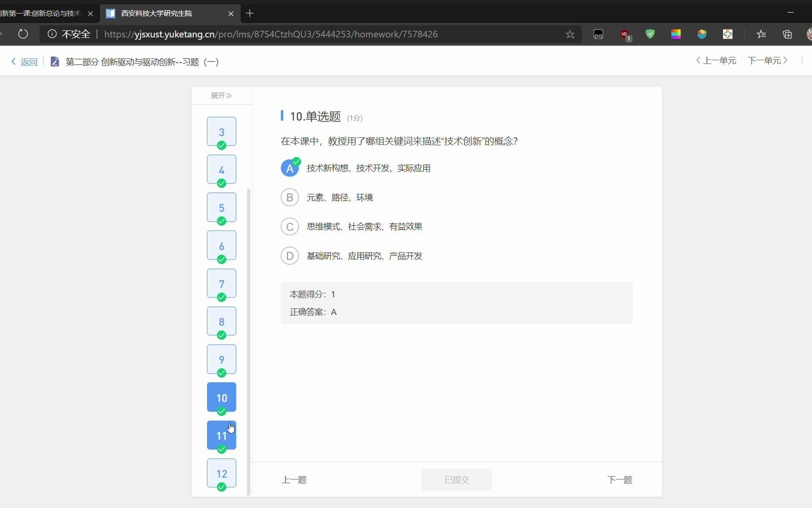Minimize the browser window

(790, 13)
